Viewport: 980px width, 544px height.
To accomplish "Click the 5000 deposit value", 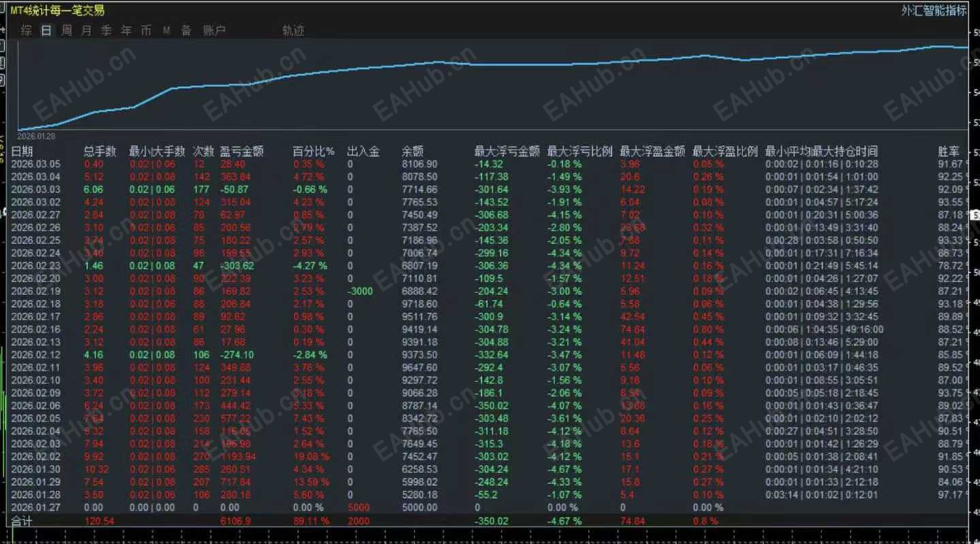I will pos(358,507).
